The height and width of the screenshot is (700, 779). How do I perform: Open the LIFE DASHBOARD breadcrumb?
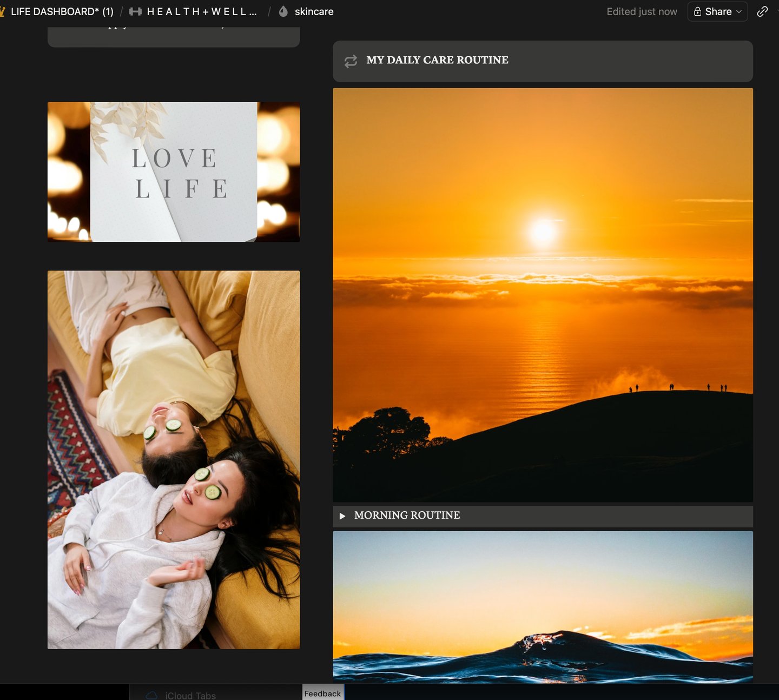[62, 11]
